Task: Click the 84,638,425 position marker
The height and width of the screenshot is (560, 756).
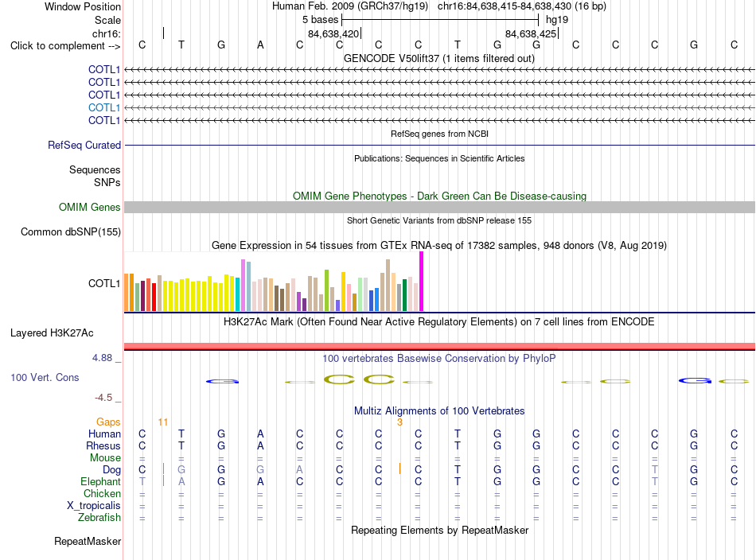Action: click(531, 33)
